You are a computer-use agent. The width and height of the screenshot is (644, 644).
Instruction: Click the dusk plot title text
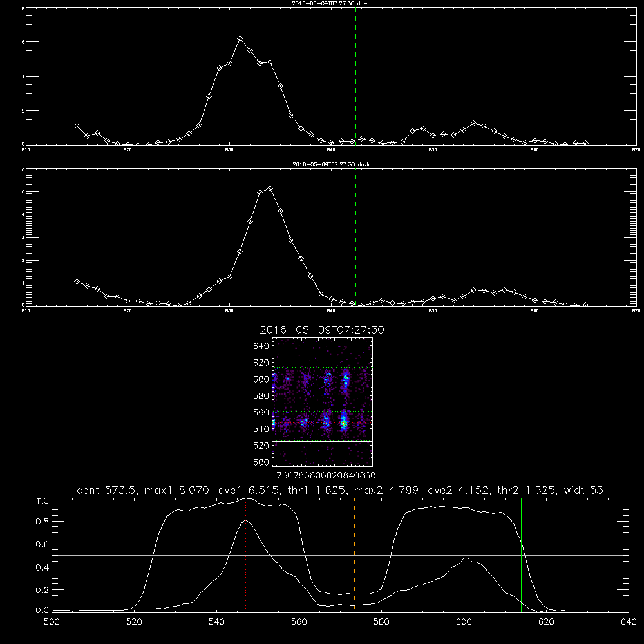pyautogui.click(x=331, y=164)
